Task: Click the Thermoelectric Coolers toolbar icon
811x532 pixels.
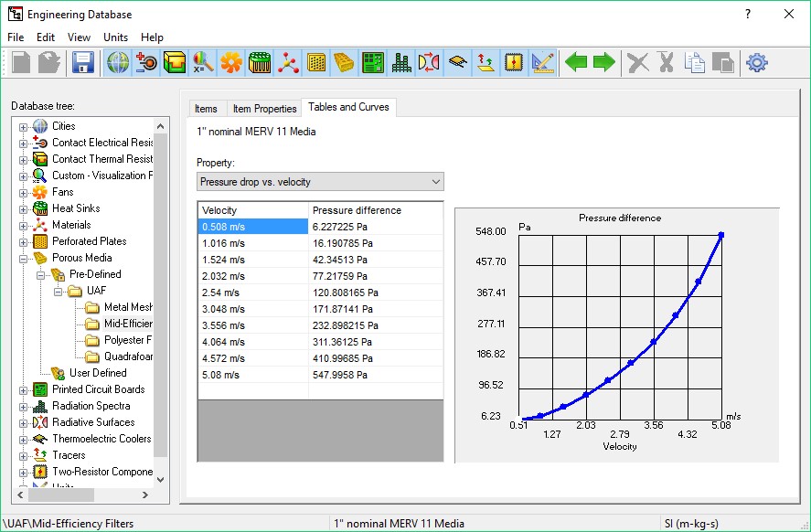Action: 458,62
